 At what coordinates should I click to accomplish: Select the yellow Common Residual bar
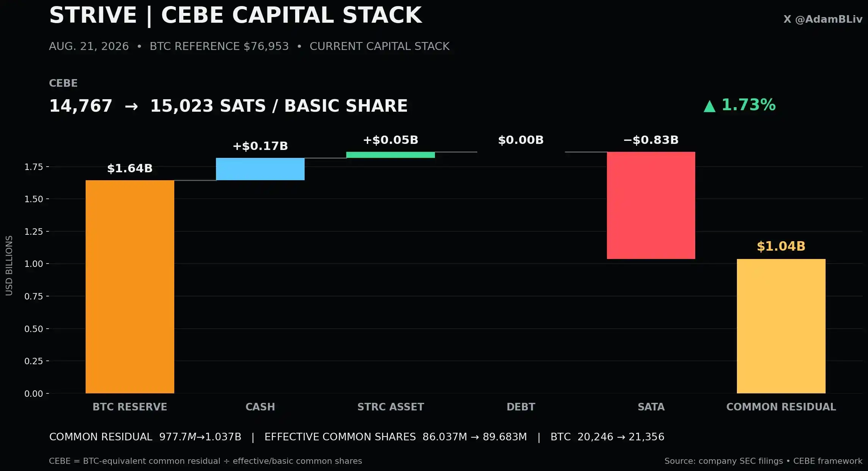(x=781, y=326)
